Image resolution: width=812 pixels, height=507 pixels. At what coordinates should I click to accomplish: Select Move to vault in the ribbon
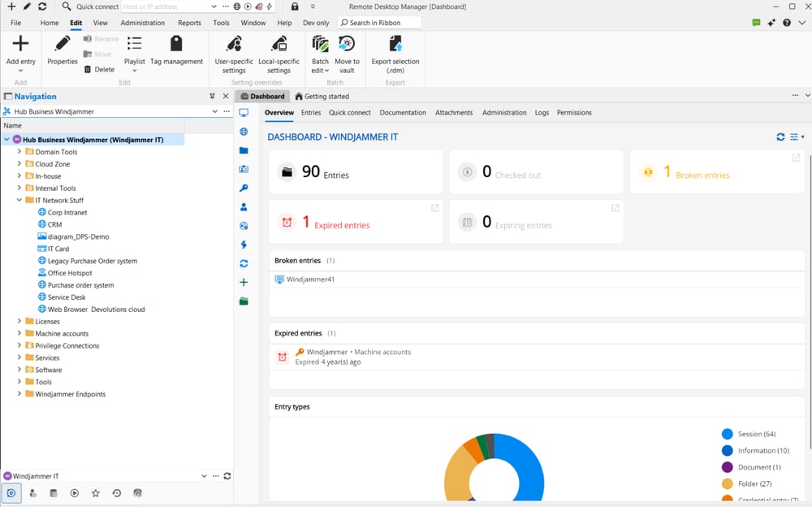[x=347, y=52]
